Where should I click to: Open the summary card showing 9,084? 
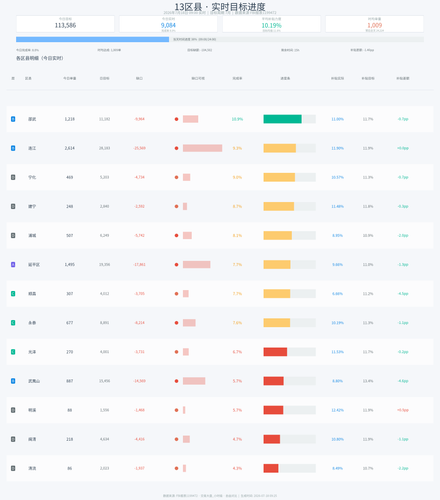point(168,24)
